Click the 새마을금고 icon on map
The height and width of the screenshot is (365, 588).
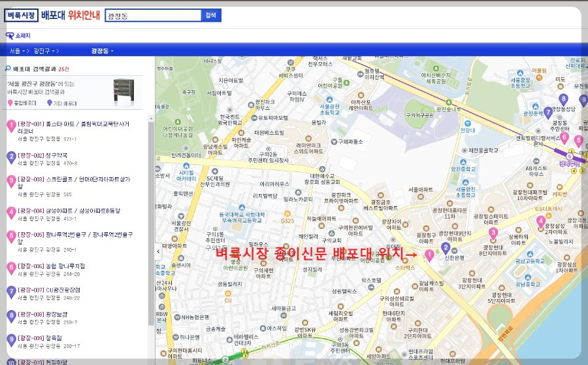284,315
